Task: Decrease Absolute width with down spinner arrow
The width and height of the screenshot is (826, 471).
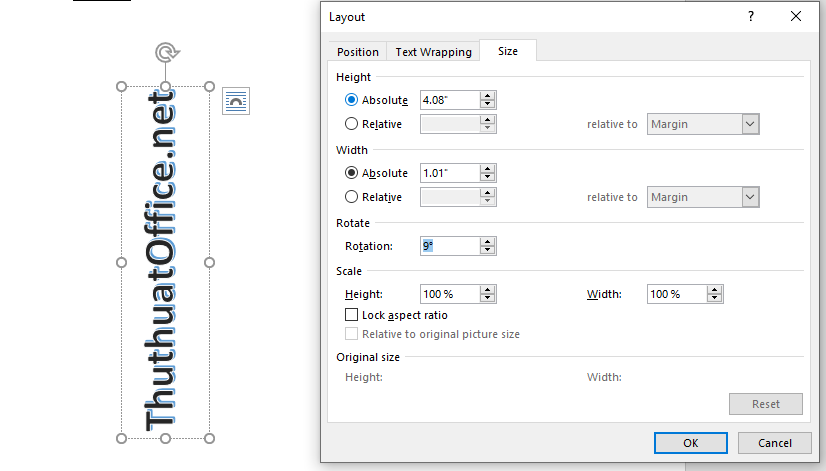Action: pos(488,177)
